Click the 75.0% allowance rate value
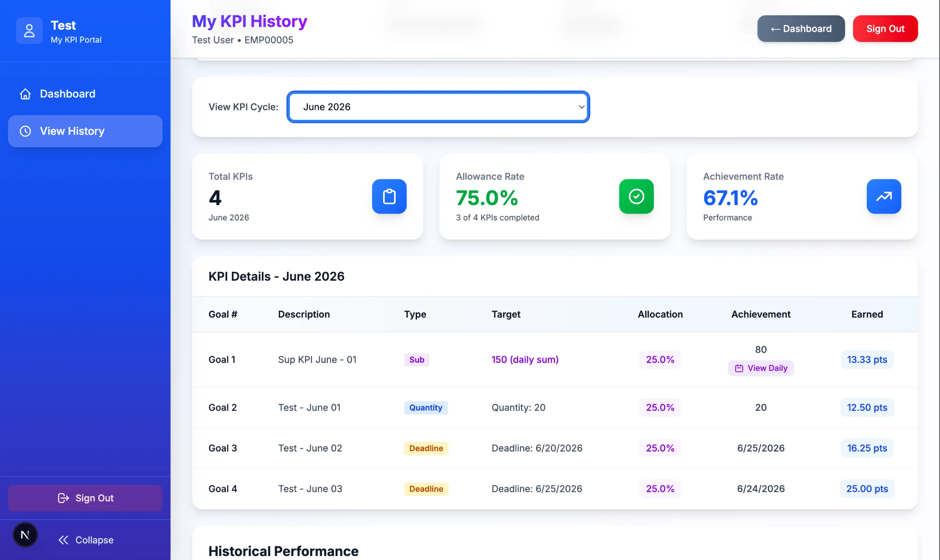Screen dimensions: 940x560 tap(487, 198)
